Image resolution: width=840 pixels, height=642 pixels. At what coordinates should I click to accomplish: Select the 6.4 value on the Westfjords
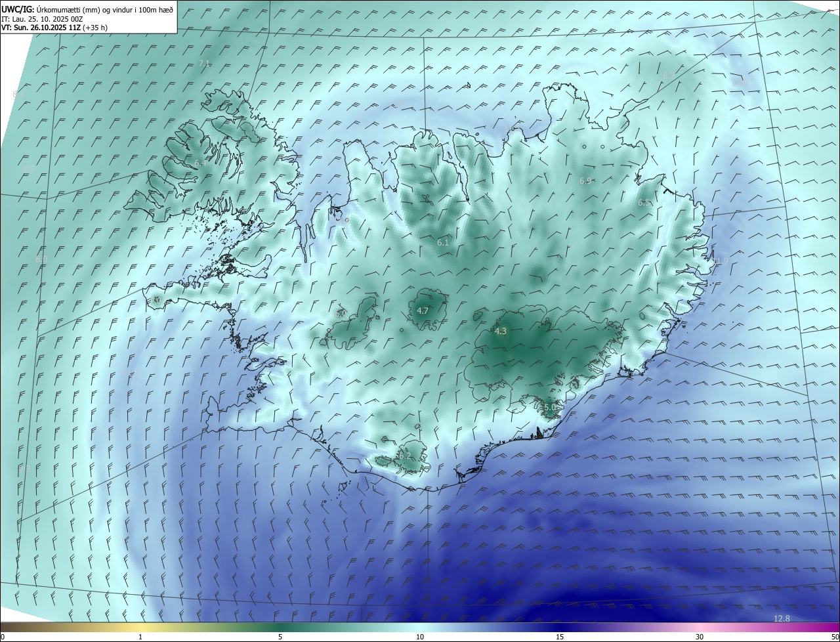tap(199, 163)
